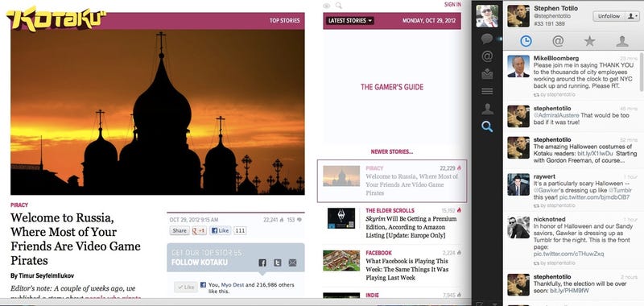
Task: Click the MikeBloomberg username
Action: (x=556, y=58)
